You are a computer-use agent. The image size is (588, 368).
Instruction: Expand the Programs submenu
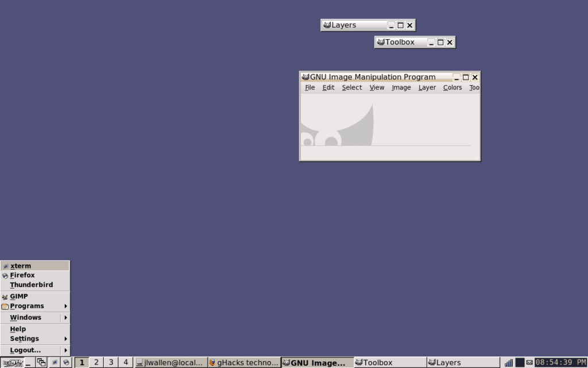pos(26,305)
